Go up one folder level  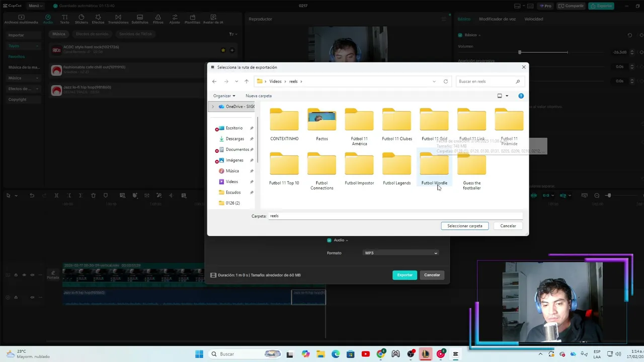pyautogui.click(x=247, y=81)
